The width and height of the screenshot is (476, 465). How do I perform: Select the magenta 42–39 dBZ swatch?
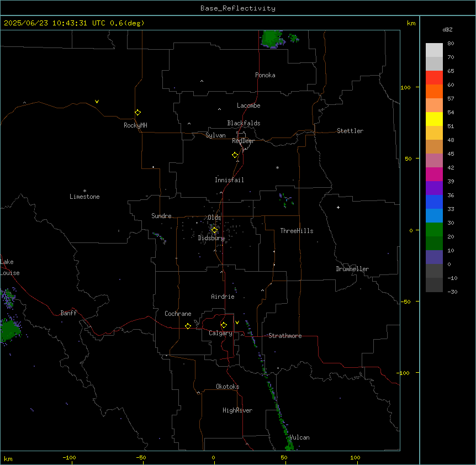pos(434,174)
